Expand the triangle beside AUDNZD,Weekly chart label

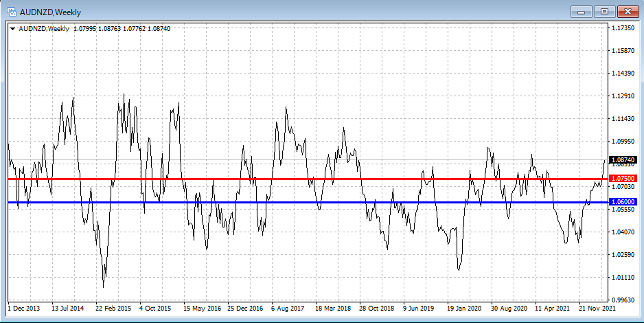(x=13, y=29)
